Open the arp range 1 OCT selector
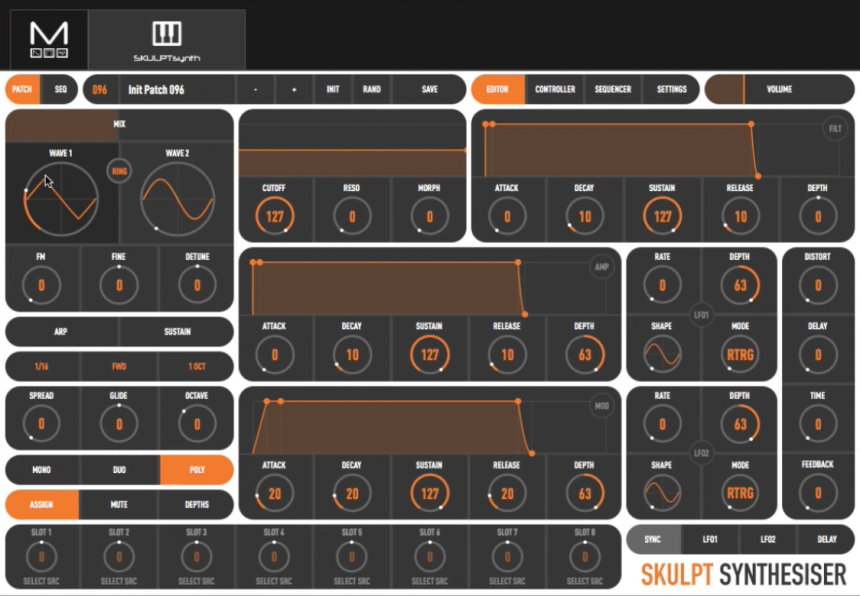Image resolution: width=860 pixels, height=596 pixels. 197,366
